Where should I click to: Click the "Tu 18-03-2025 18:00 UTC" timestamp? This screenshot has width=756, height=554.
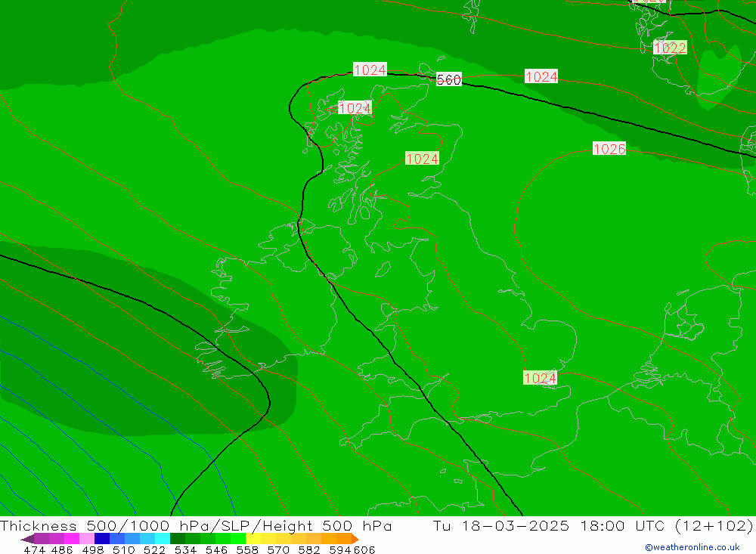point(549,525)
